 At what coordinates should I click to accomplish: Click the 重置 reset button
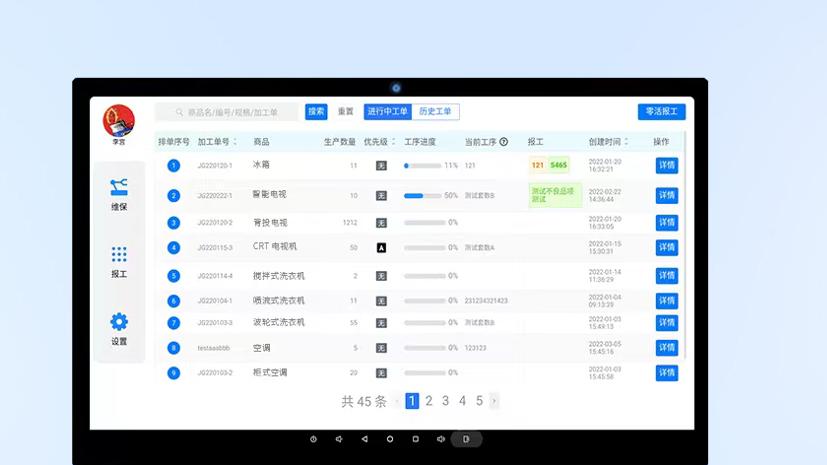click(x=346, y=112)
